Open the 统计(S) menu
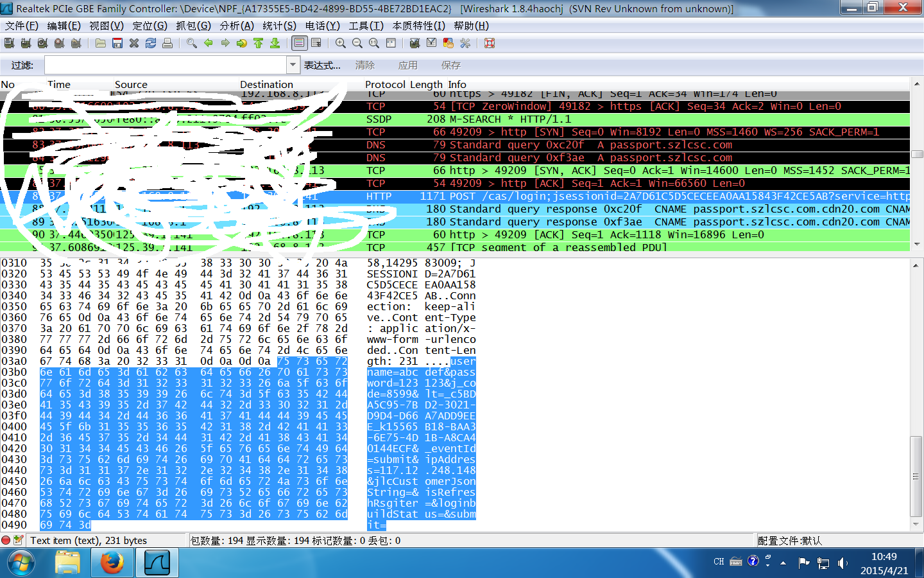This screenshot has width=924, height=578. [x=280, y=26]
